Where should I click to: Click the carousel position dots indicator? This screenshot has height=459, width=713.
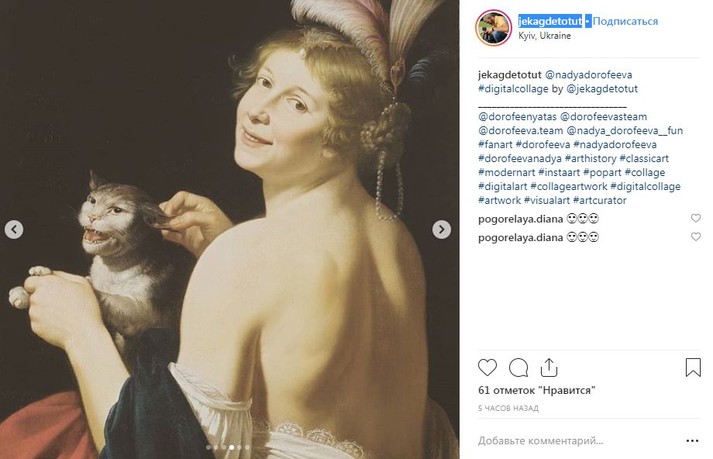(227, 448)
